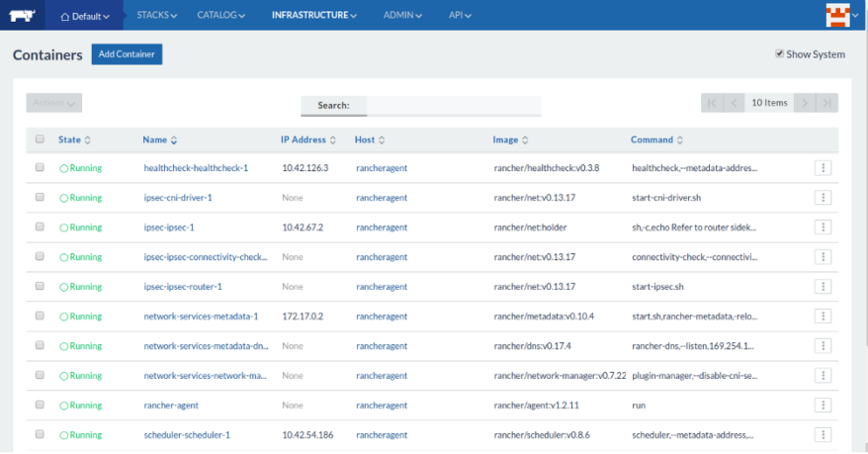868x454 pixels.
Task: Click in the Search input field
Action: pyautogui.click(x=453, y=105)
